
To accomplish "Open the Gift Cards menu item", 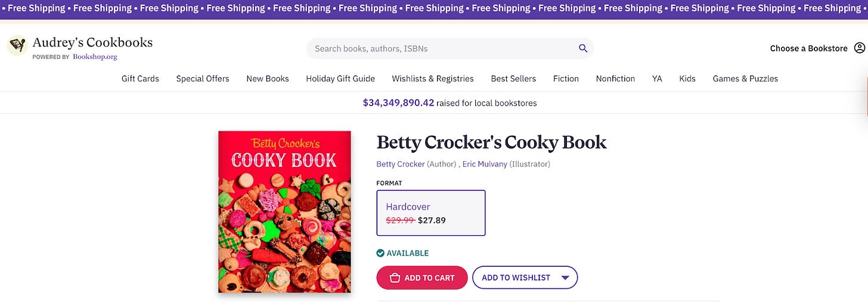I will click(140, 78).
